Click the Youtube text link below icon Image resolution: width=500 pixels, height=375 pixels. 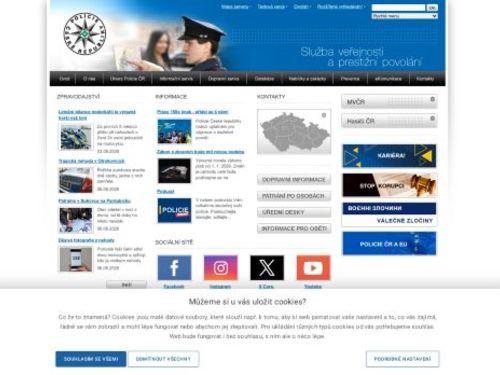(313, 286)
